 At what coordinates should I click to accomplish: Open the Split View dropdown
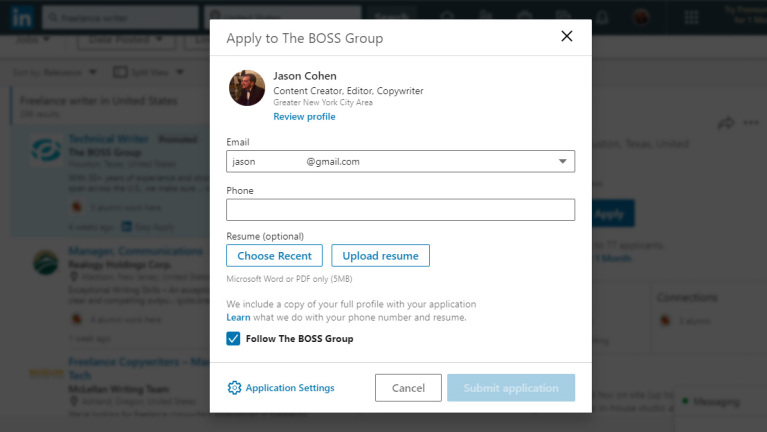tap(149, 72)
